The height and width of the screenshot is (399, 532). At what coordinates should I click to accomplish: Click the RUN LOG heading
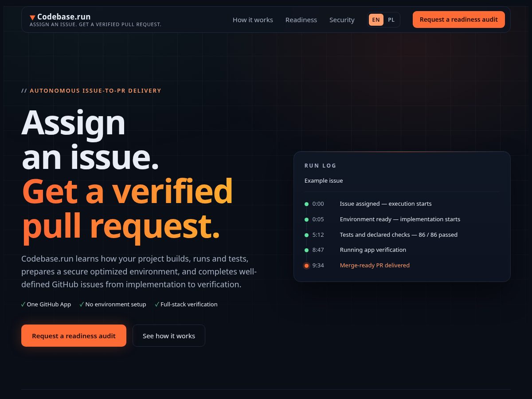tap(321, 166)
